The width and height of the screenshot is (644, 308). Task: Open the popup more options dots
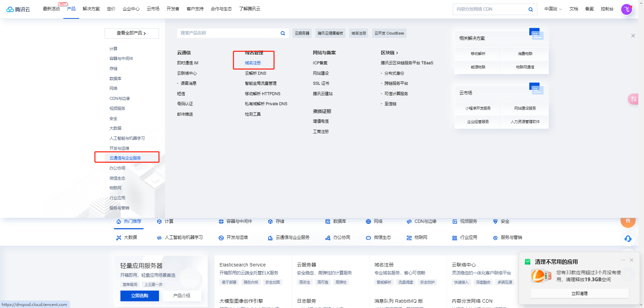click(x=623, y=260)
